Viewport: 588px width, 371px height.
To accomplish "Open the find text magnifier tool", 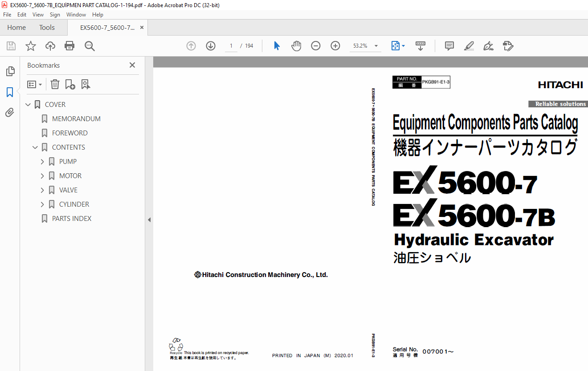I will pyautogui.click(x=90, y=46).
